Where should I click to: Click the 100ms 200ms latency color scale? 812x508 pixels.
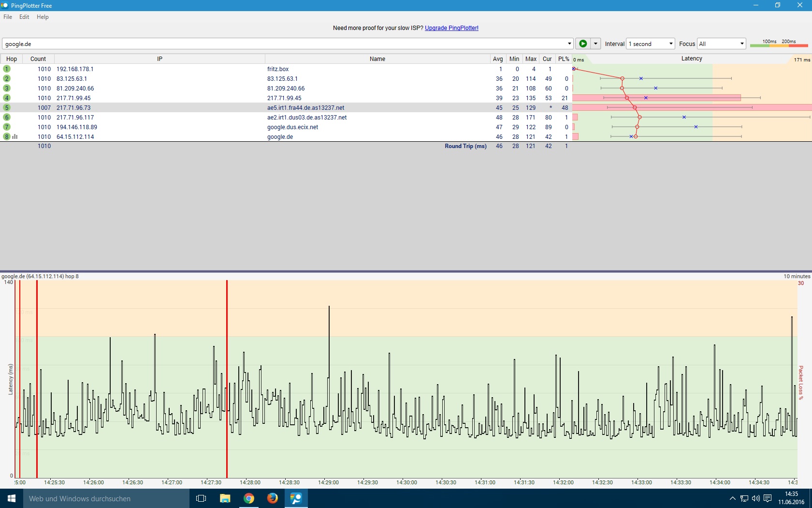779,44
